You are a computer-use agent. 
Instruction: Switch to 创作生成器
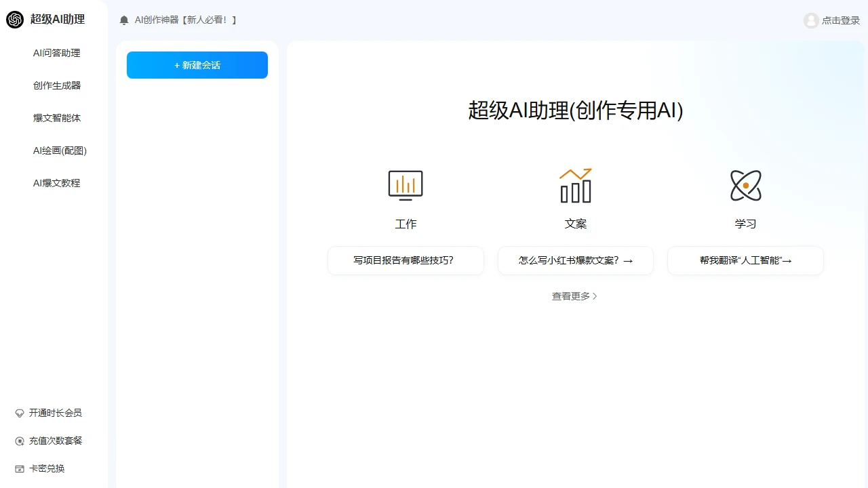[x=57, y=85]
